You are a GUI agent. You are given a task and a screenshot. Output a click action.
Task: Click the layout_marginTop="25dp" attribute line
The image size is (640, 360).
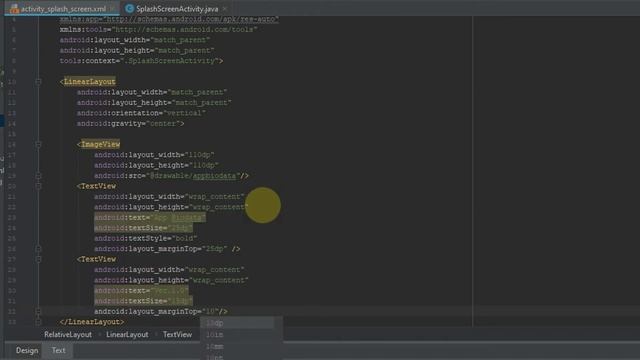coord(167,249)
